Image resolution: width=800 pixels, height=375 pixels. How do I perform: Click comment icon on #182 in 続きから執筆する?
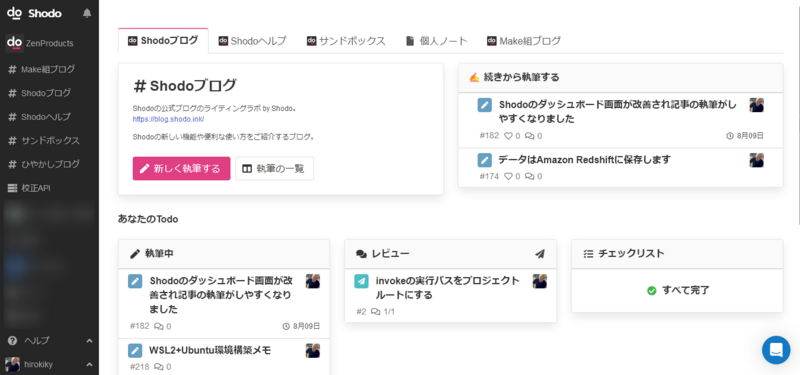(x=530, y=136)
